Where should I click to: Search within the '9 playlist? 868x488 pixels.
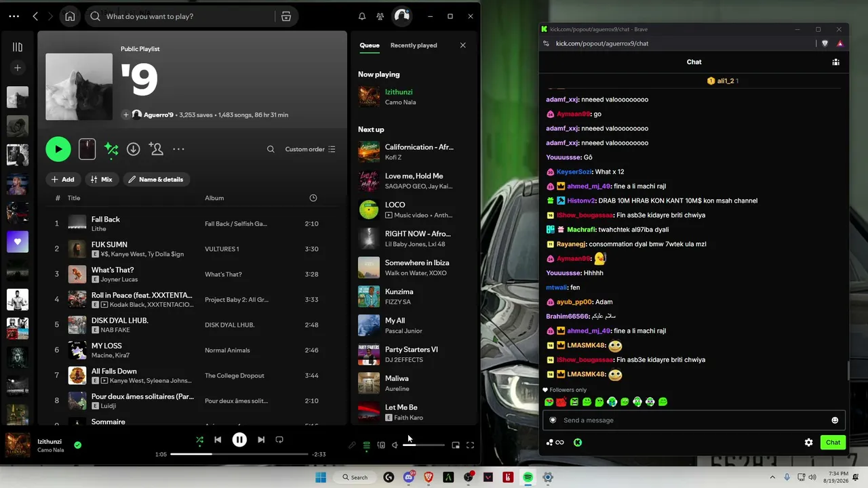click(x=271, y=149)
